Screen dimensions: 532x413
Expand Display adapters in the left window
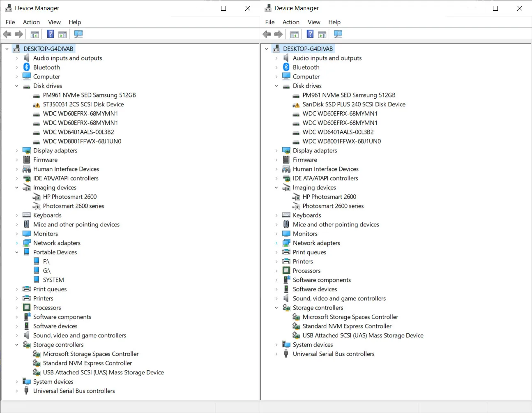(17, 150)
